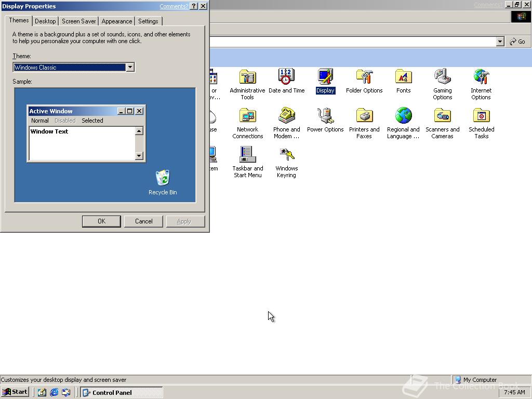This screenshot has height=399, width=532.
Task: Open the Start menu
Action: [15, 392]
